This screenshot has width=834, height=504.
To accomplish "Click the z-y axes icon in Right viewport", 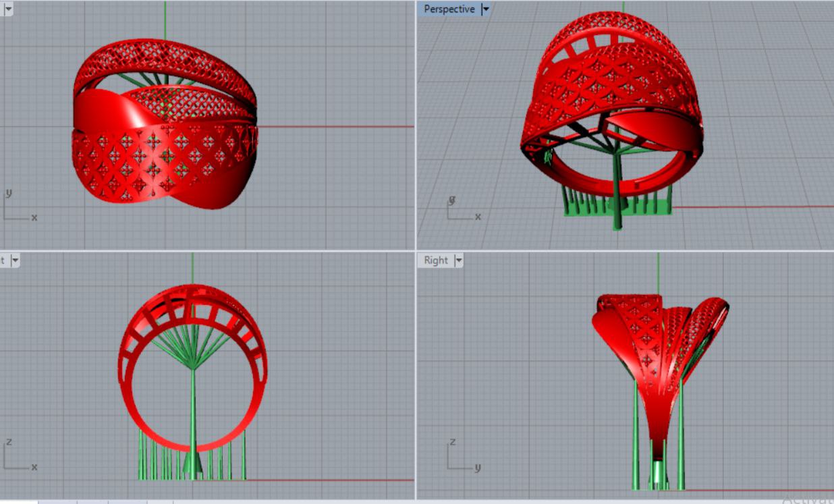I will (464, 456).
